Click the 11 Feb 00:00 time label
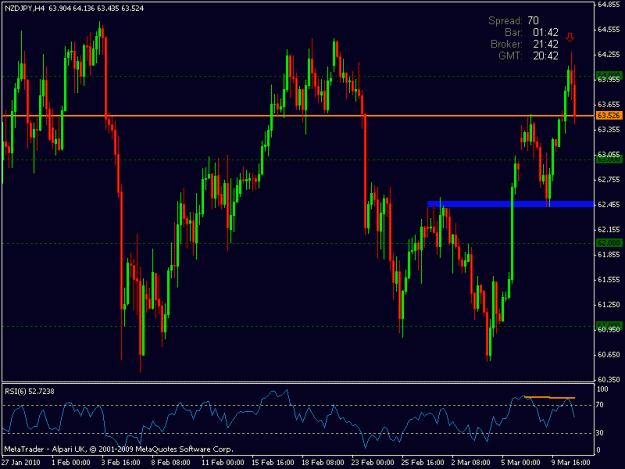Screen dimensions: 625x469 [223, 462]
